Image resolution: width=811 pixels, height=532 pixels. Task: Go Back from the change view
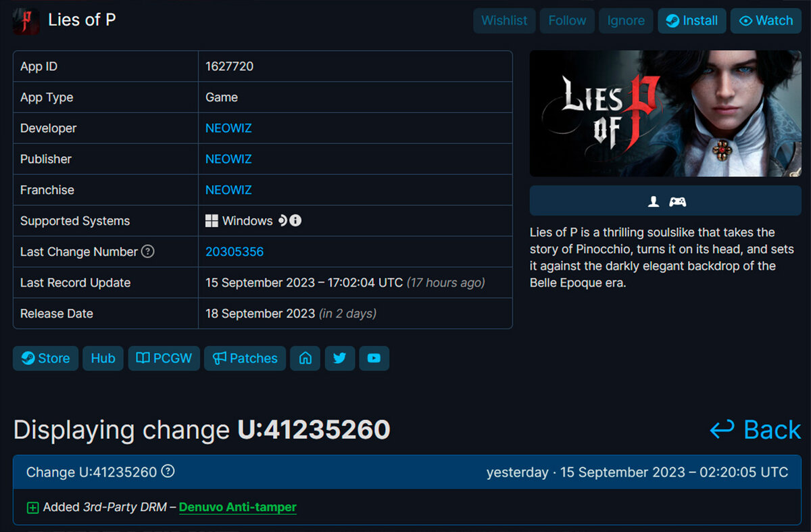(756, 430)
